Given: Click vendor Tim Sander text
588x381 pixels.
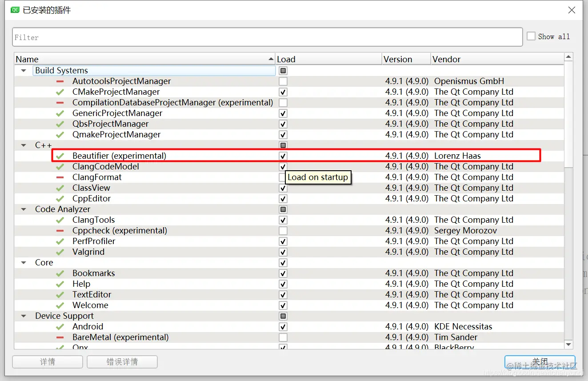Looking at the screenshot, I should 456,337.
